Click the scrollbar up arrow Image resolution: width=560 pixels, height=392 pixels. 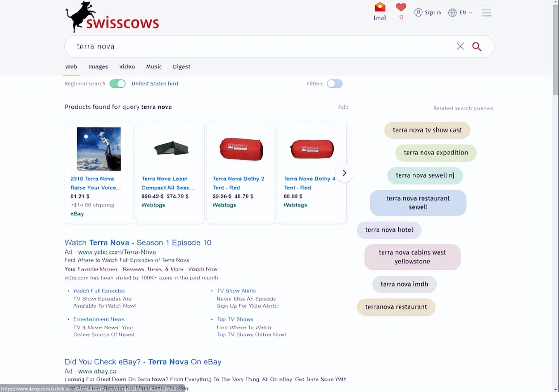pos(556,2)
